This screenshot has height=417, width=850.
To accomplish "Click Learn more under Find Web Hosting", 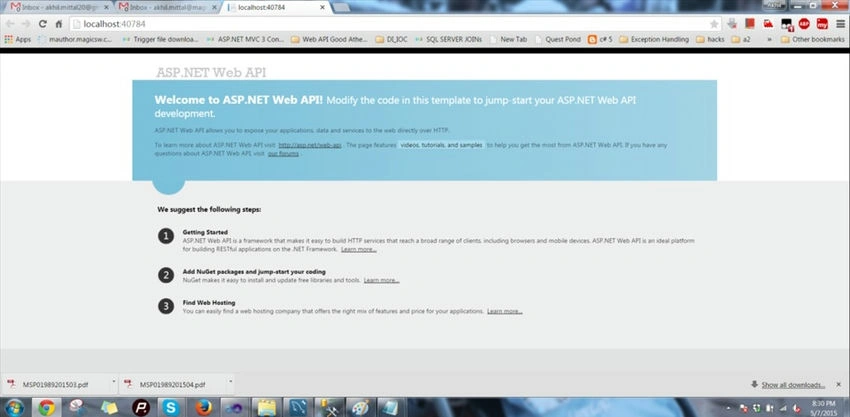I will 504,311.
